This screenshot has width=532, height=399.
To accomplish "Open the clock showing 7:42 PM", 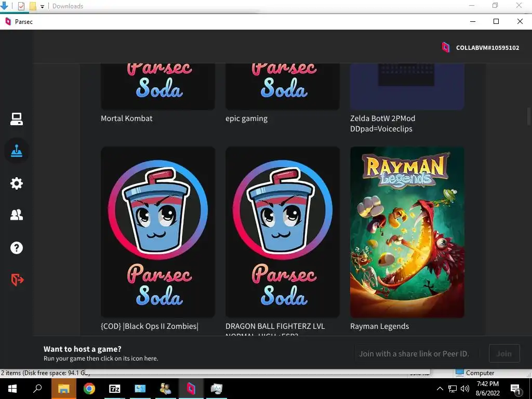I will click(x=487, y=389).
